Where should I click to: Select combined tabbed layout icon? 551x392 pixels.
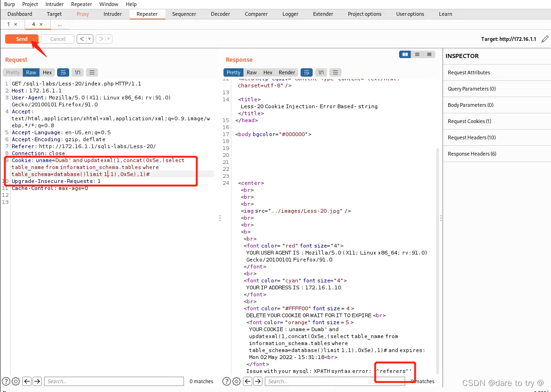point(429,54)
